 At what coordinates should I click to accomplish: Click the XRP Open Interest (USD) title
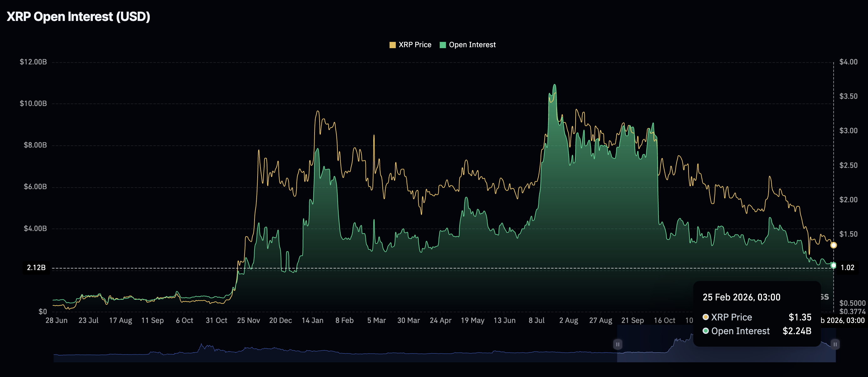[78, 17]
